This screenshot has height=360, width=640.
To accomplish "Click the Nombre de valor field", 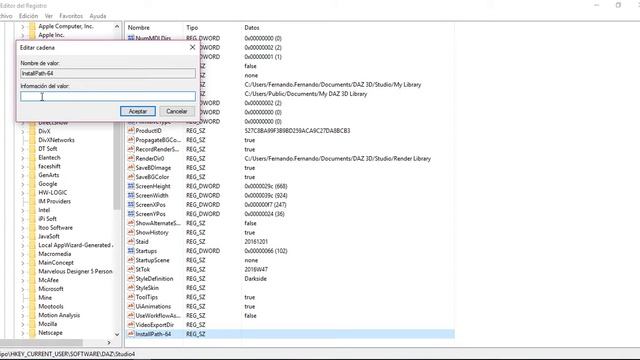I will point(108,73).
